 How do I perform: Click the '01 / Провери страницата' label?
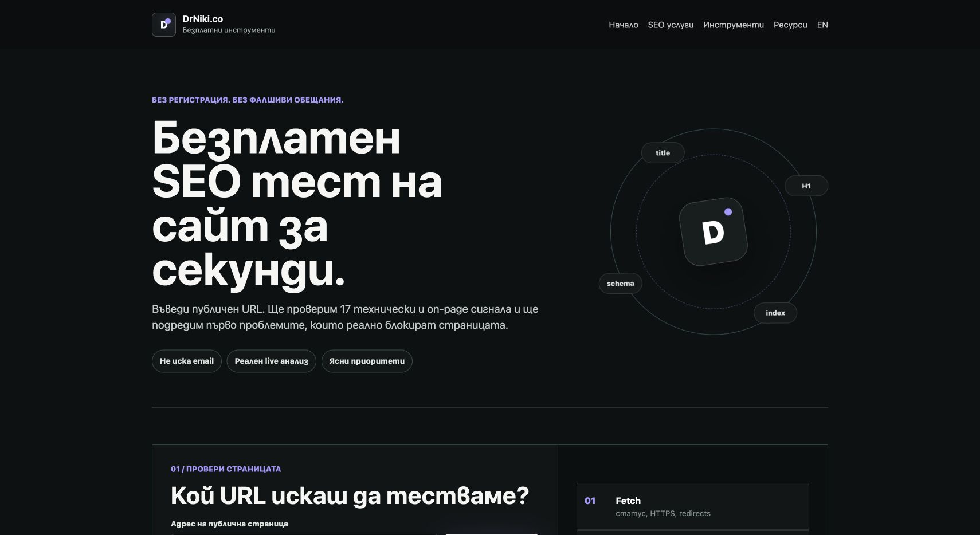(x=226, y=469)
